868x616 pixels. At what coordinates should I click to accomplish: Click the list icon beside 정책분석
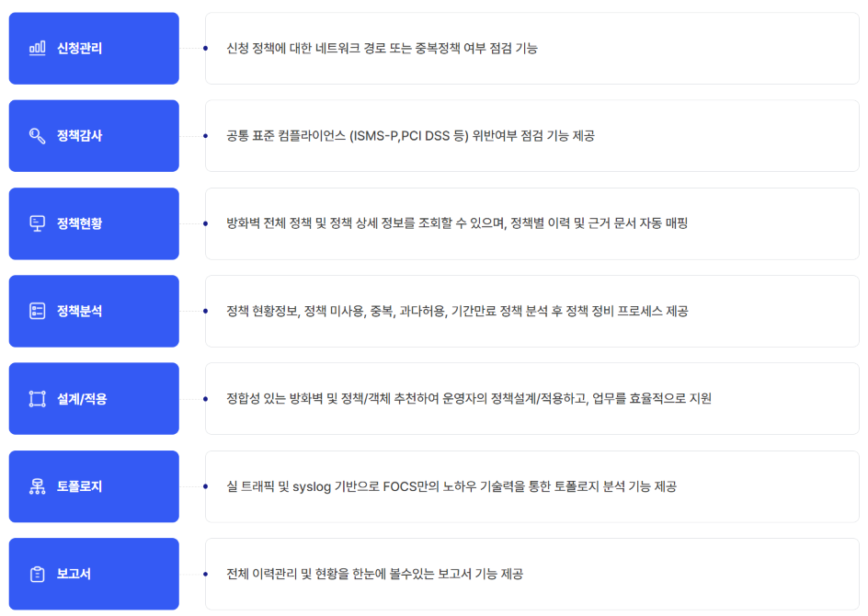click(x=37, y=311)
